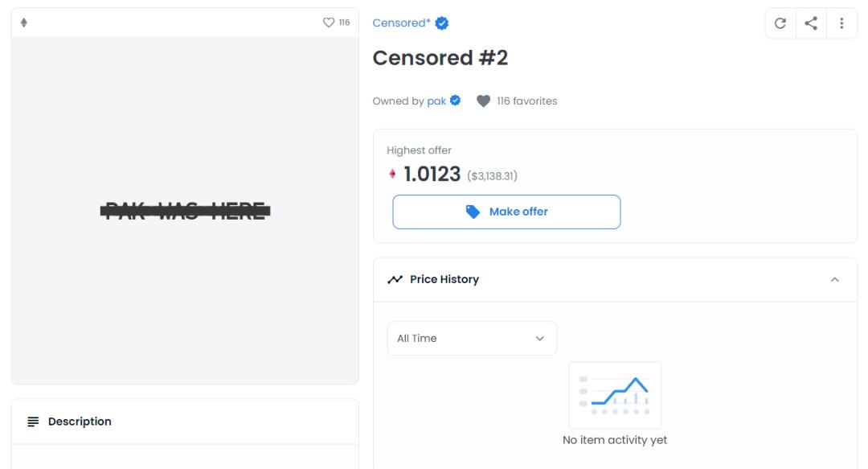Image resolution: width=868 pixels, height=469 pixels.
Task: Click the Price History trend icon
Action: [395, 279]
